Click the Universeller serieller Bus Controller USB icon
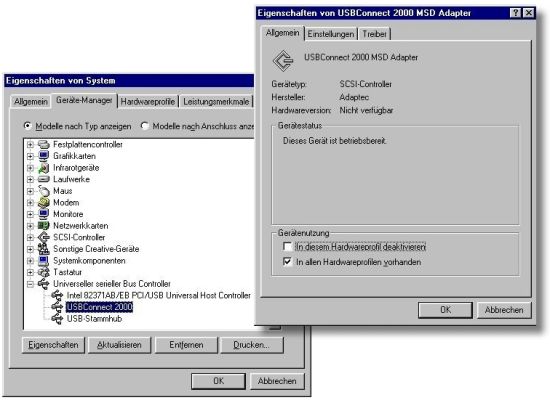This screenshot has width=550, height=400. (x=43, y=284)
